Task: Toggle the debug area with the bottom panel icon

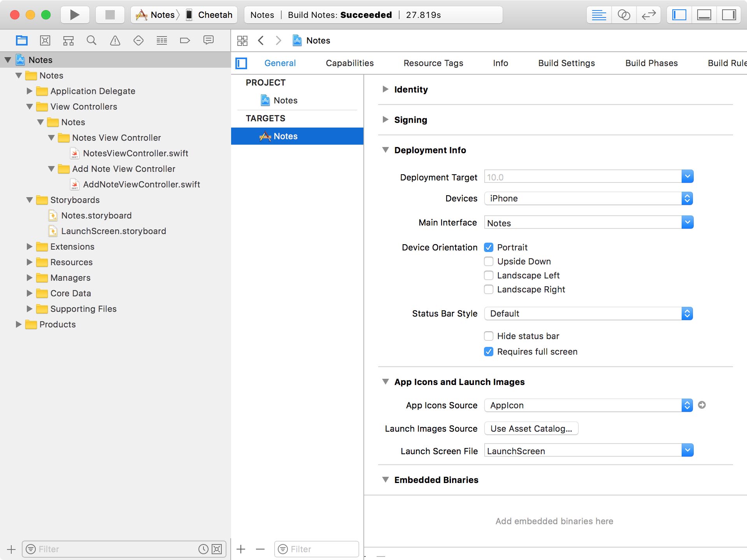Action: click(704, 15)
